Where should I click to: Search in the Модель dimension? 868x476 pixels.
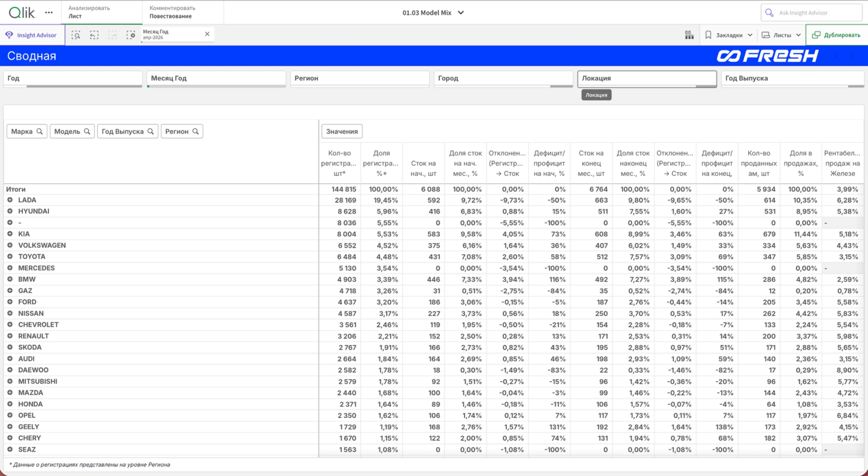(87, 131)
